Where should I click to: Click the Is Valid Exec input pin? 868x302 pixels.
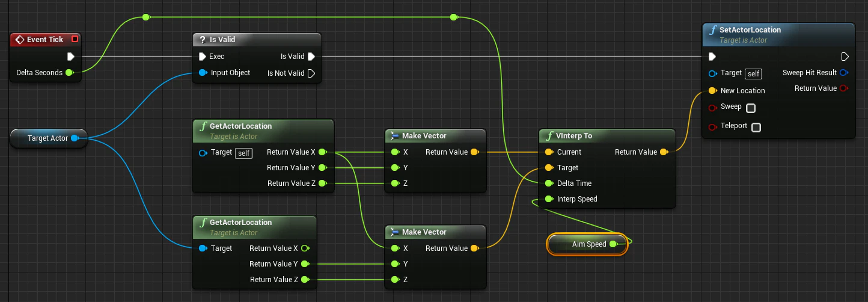202,57
